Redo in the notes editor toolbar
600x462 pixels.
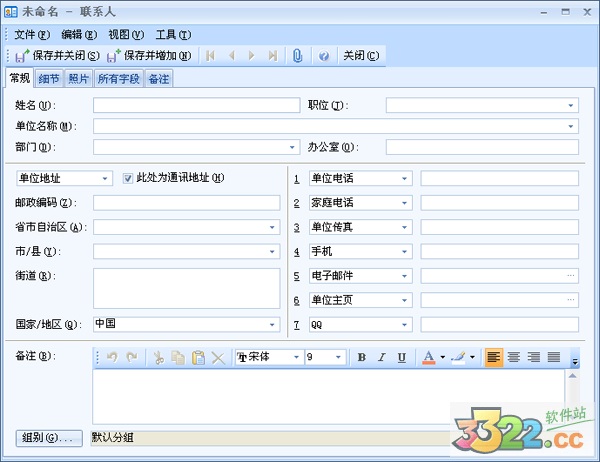pos(132,358)
